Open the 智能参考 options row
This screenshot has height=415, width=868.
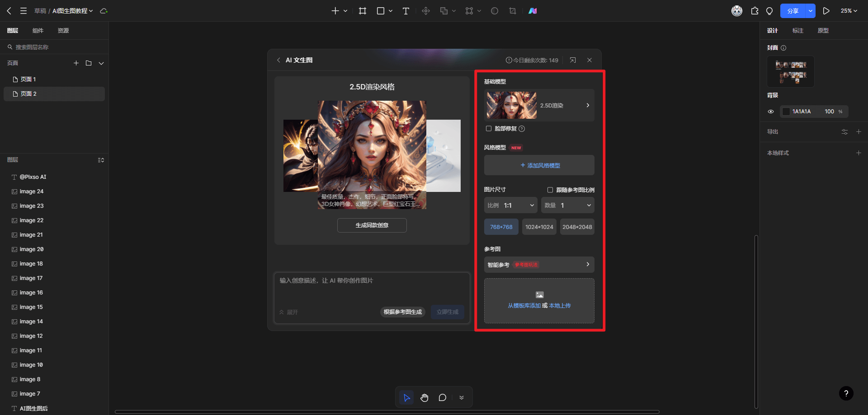coord(539,265)
